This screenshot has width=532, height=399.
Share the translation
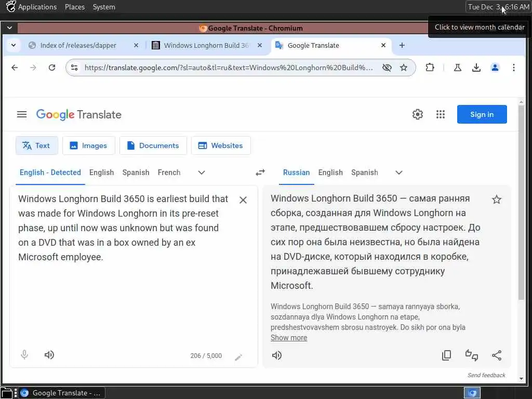click(496, 355)
